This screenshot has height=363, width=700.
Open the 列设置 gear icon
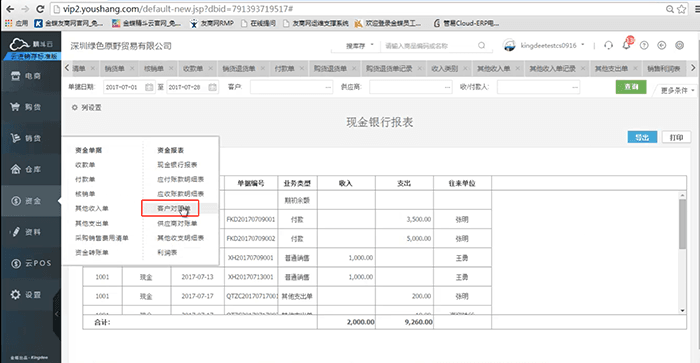75,108
